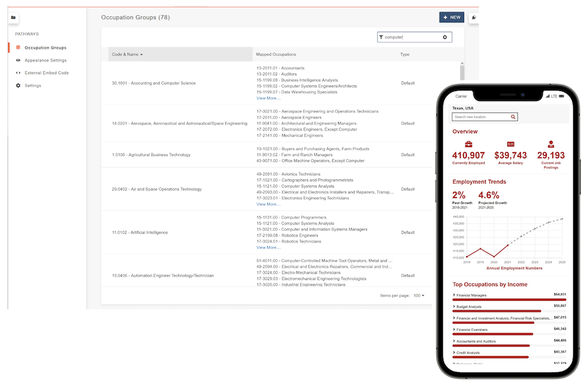588x383 pixels.
Task: Tap the Texas, USA location label on phone
Action: [463, 108]
